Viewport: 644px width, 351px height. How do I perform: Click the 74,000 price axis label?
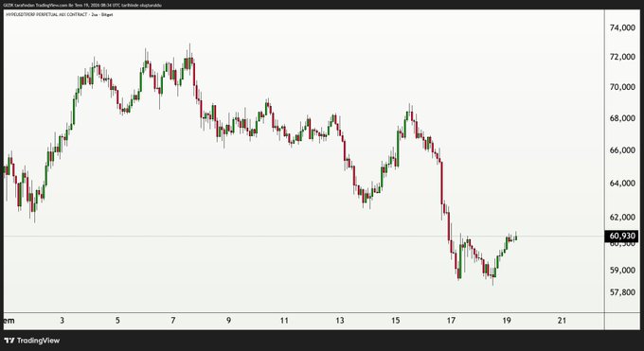coord(622,28)
